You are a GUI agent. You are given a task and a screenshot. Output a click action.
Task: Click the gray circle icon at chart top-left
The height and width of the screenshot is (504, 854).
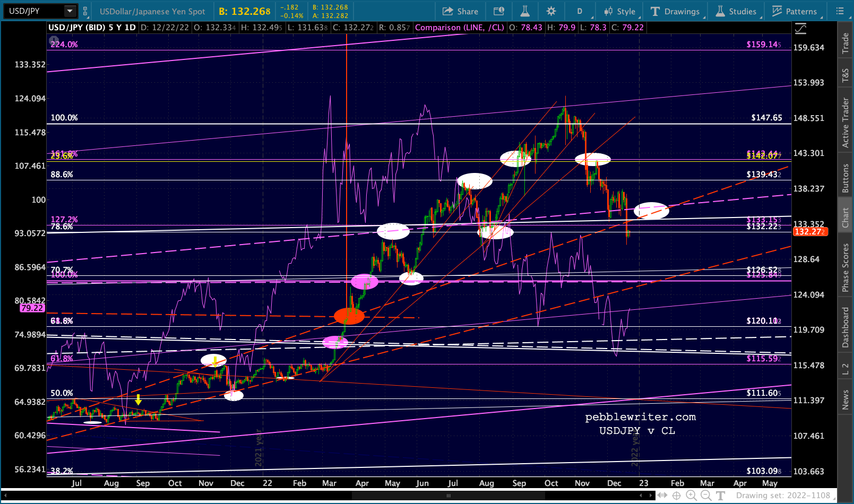click(x=54, y=40)
